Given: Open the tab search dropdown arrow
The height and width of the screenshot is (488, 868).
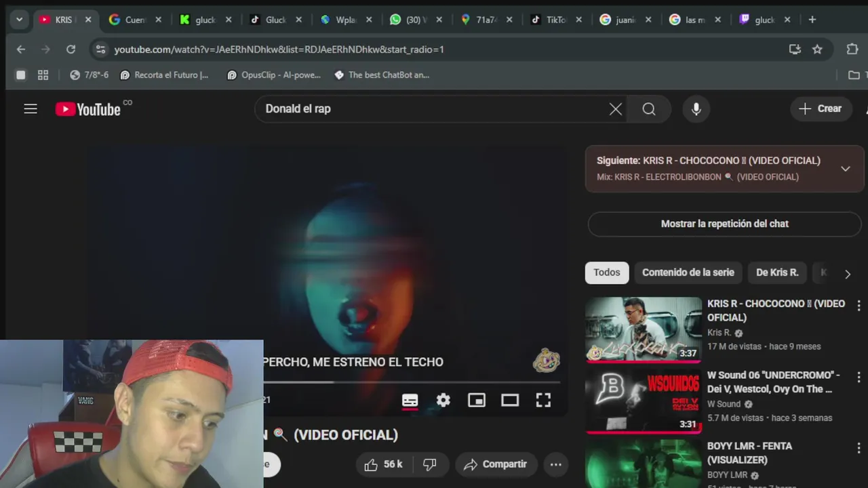Looking at the screenshot, I should (x=19, y=20).
